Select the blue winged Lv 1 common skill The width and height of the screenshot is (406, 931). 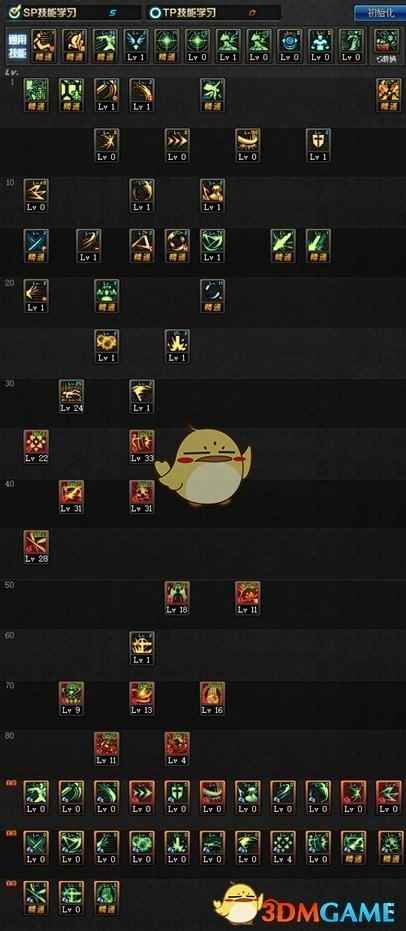click(137, 46)
